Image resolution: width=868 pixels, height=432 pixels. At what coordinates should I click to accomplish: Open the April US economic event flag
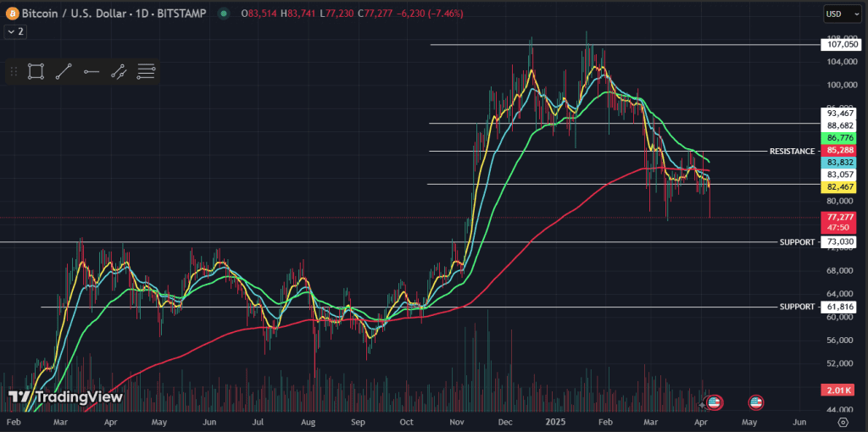click(714, 402)
